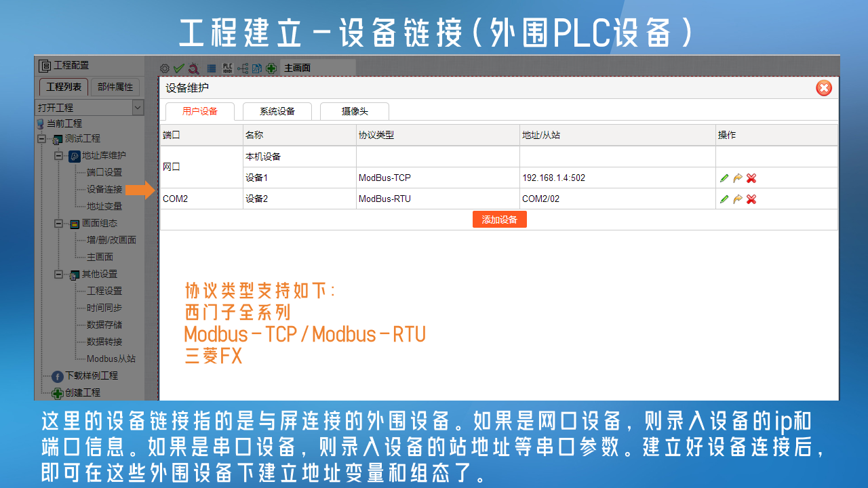
Task: Click the arrow icon for 设备1
Action: click(738, 178)
